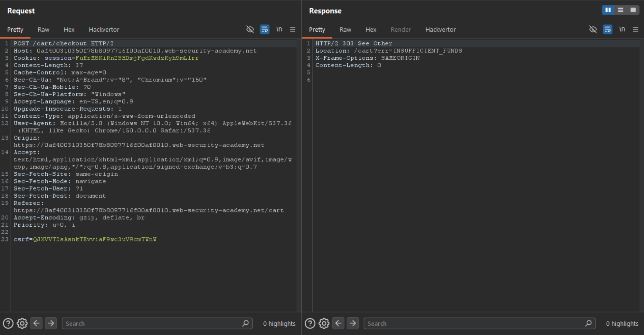Viewport: 644px width, 335px height.
Task: Switch Request panel to Raw tab
Action: 43,30
